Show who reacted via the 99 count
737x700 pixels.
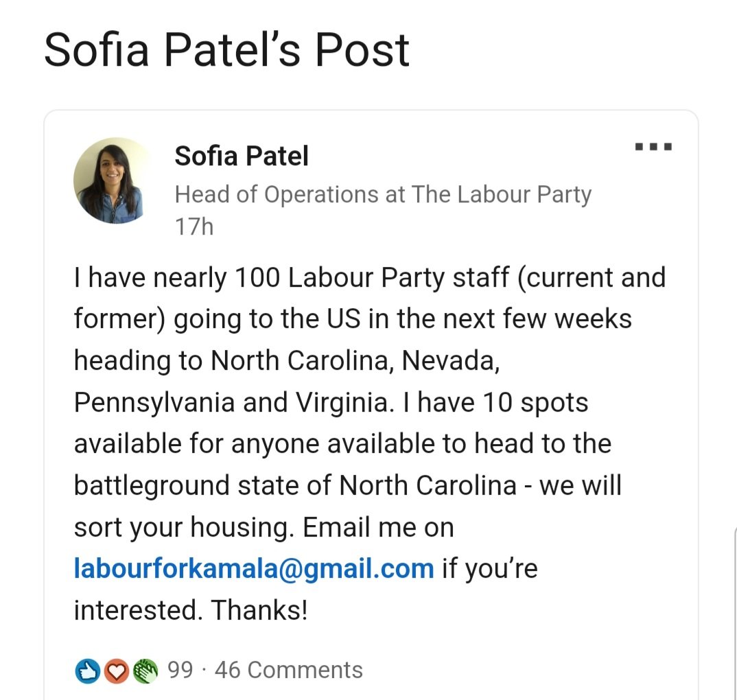[x=180, y=670]
